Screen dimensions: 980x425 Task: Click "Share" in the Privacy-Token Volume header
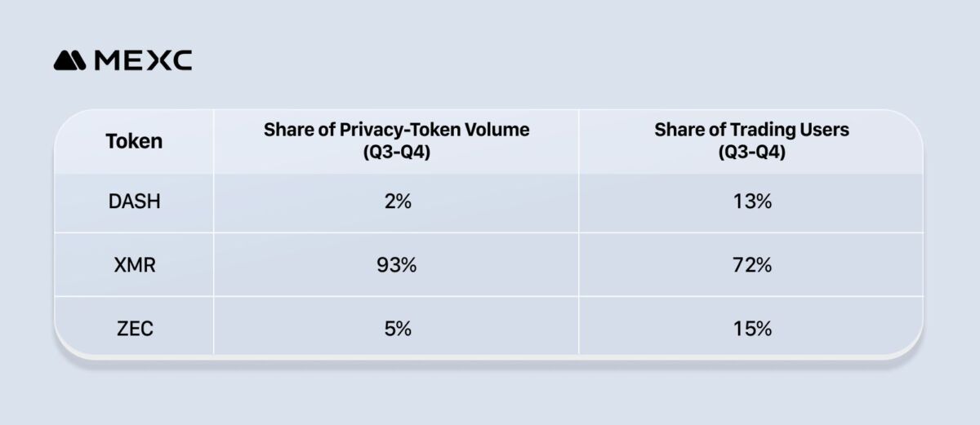click(x=286, y=130)
